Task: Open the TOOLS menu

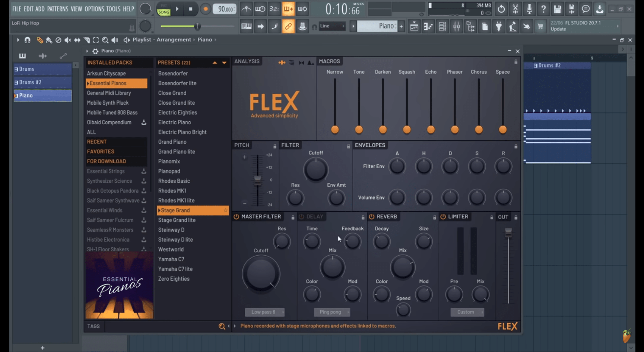Action: [x=113, y=9]
